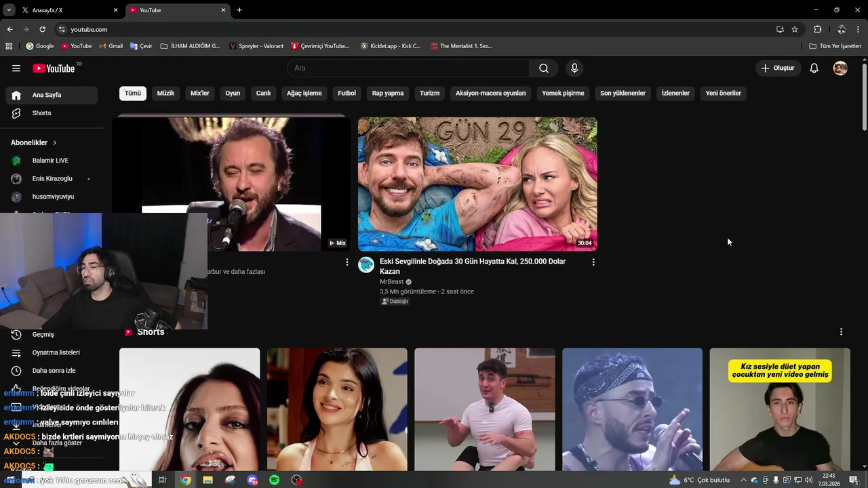868x488 pixels.
Task: Bookmark this page with star icon
Action: click(x=795, y=29)
